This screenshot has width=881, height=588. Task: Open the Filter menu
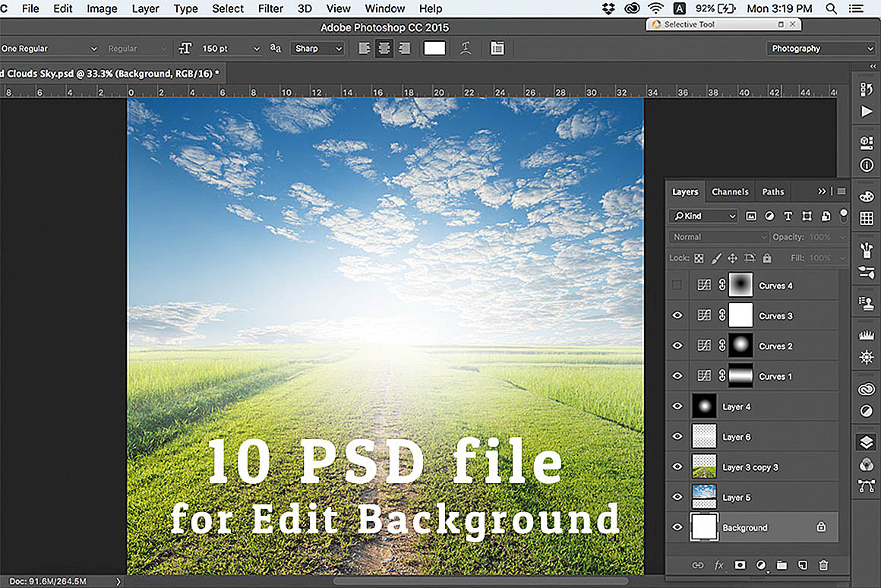(270, 8)
